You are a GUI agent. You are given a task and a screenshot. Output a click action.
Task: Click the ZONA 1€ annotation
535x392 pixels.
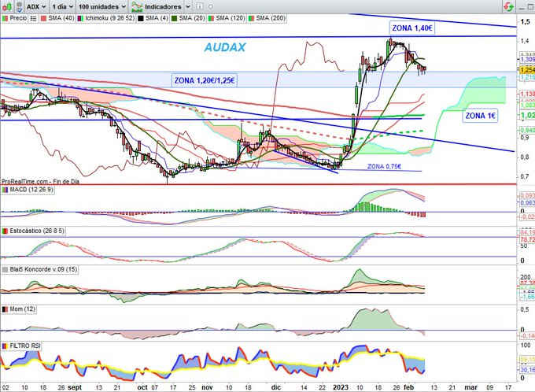(x=480, y=116)
